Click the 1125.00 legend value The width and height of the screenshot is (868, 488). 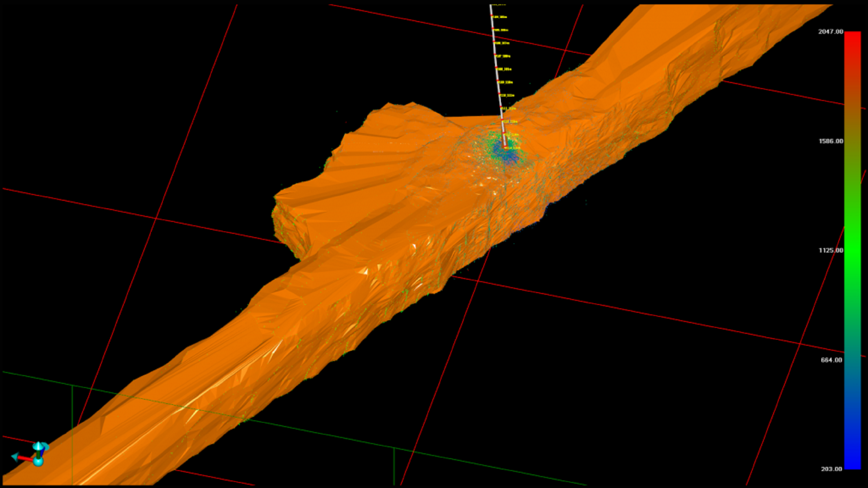[x=831, y=250]
